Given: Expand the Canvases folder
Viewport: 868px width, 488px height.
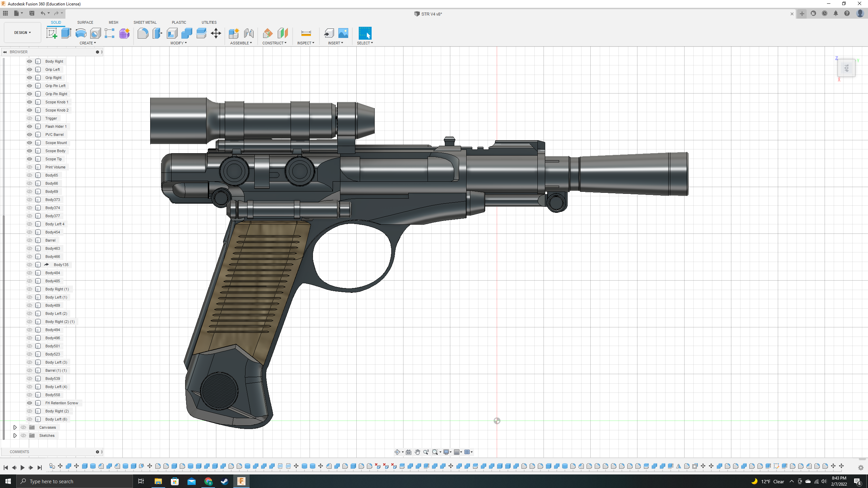Looking at the screenshot, I should pos(15,427).
